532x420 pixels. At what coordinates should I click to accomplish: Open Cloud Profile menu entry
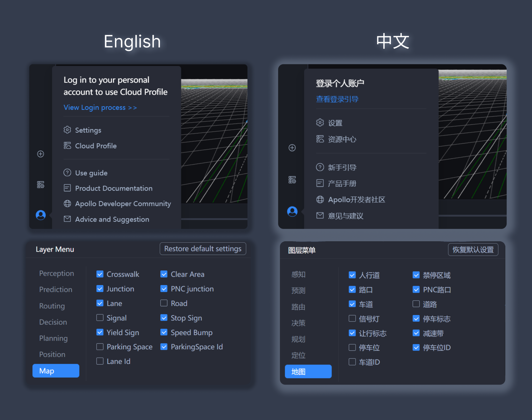tap(96, 146)
